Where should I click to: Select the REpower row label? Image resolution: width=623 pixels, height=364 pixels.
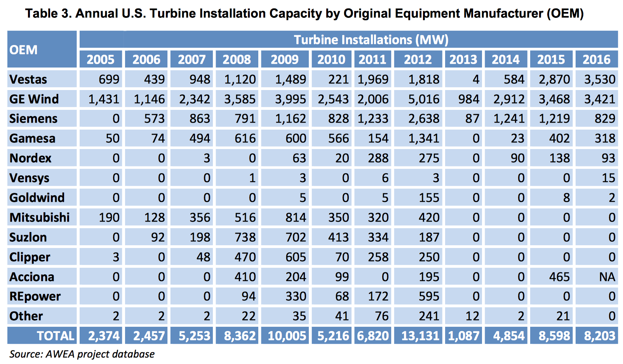click(x=35, y=296)
